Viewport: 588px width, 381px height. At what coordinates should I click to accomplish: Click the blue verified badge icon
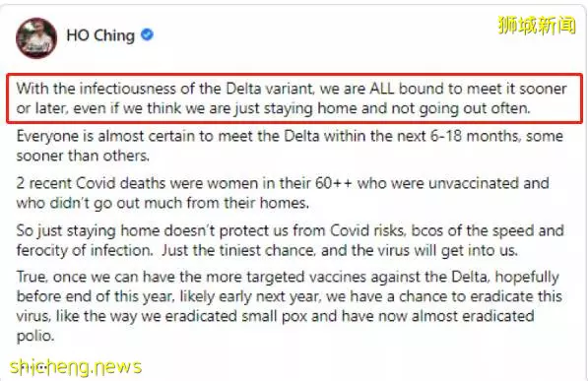coord(147,34)
